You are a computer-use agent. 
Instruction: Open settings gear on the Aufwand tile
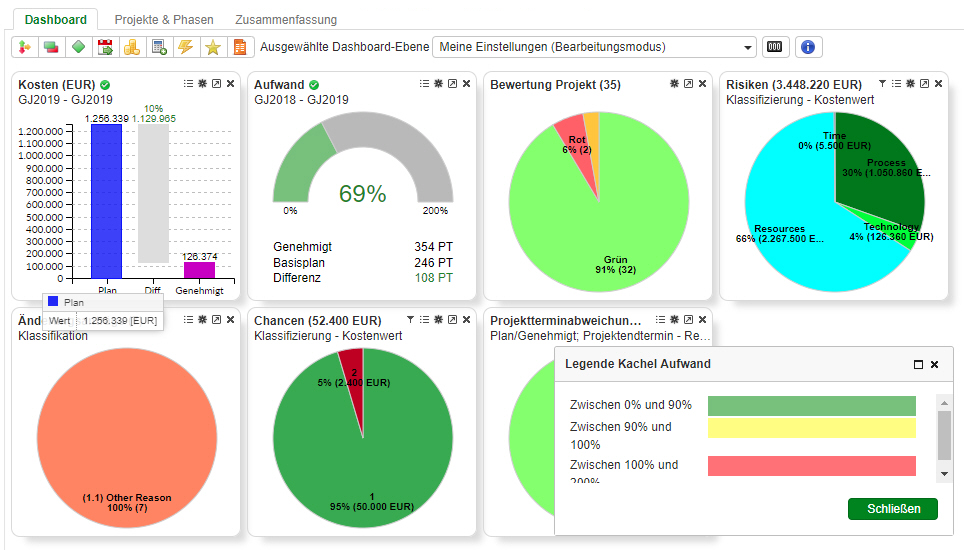pyautogui.click(x=438, y=84)
